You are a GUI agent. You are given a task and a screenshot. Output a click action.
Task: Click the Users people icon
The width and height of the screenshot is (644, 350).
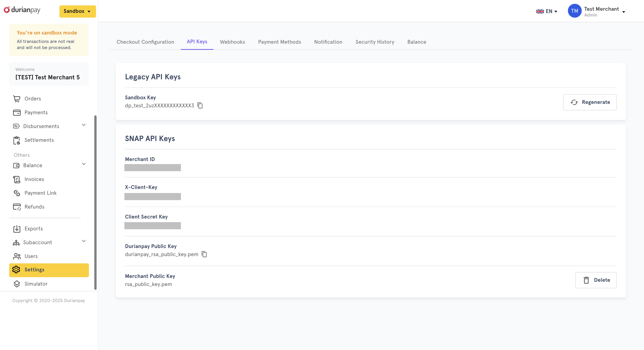[x=17, y=256]
